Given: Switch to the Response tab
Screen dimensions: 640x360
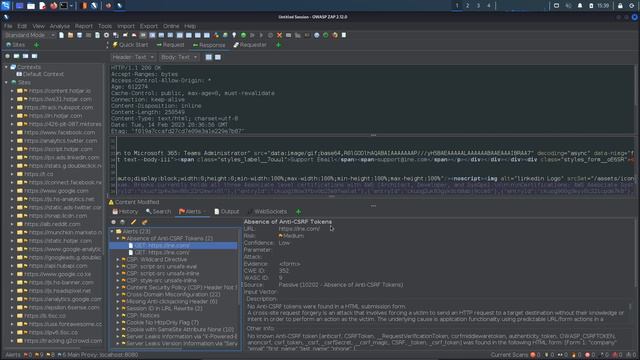Looking at the screenshot, I should point(209,45).
